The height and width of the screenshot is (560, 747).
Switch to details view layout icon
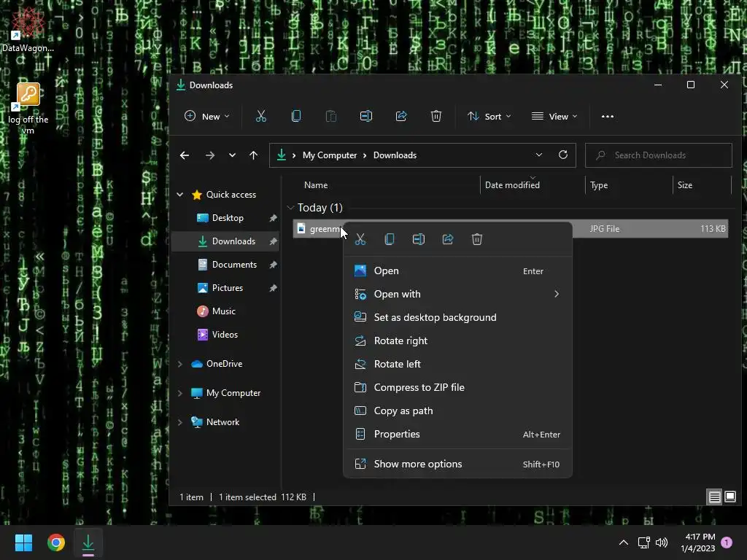tap(715, 497)
